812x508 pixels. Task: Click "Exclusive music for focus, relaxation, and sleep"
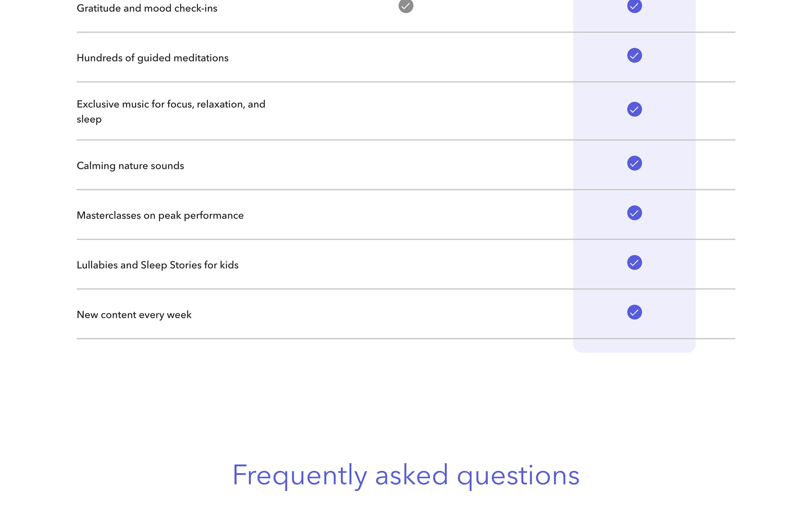(x=171, y=111)
